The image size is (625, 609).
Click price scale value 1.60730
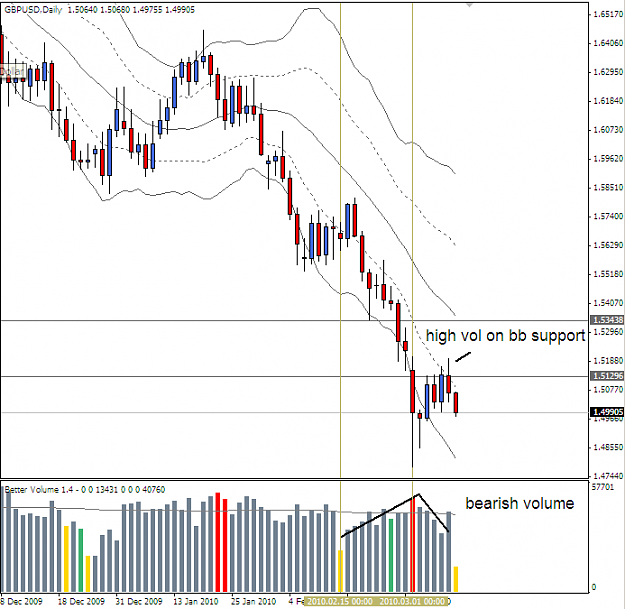pos(608,130)
